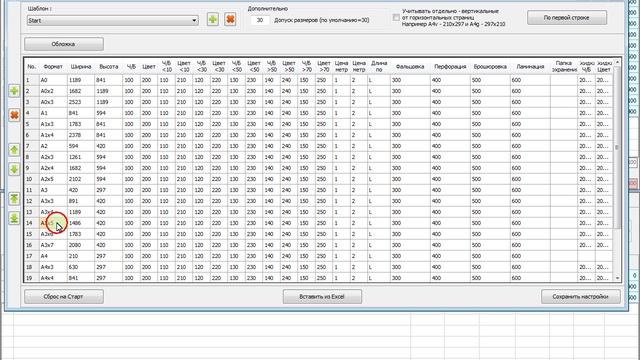Select the A0 format cell
The height and width of the screenshot is (360, 640).
(53, 80)
